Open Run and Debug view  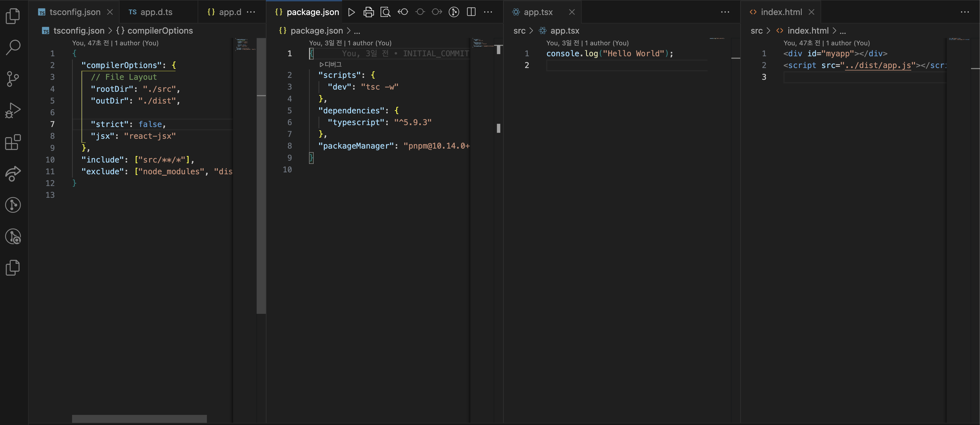13,111
